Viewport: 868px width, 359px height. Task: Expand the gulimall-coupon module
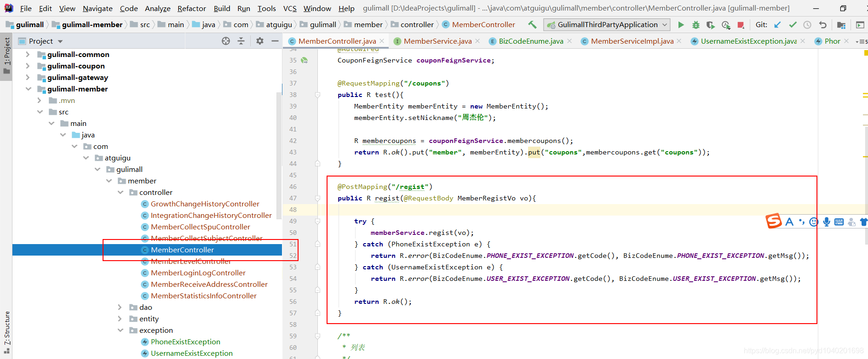[x=28, y=66]
